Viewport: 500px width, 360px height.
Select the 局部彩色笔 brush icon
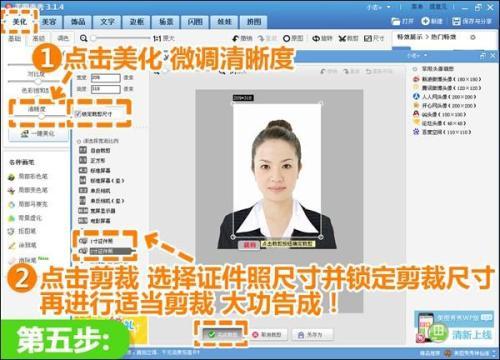12,177
